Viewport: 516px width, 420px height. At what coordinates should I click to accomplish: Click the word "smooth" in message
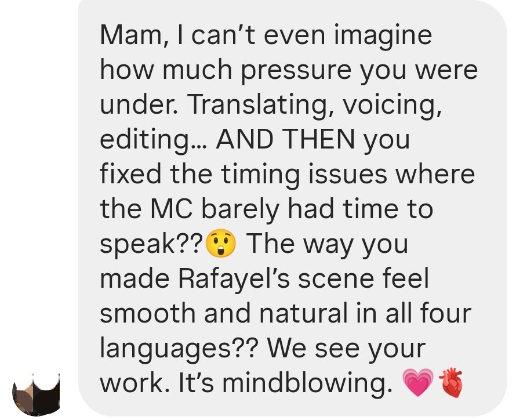click(148, 313)
